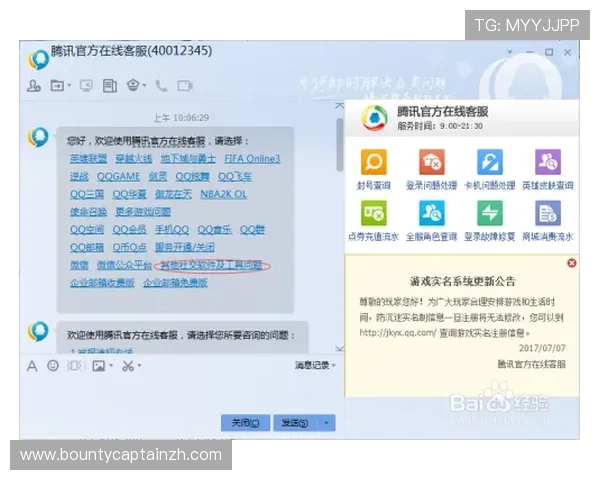Click the QQ炫舞 link

[x=192, y=176]
